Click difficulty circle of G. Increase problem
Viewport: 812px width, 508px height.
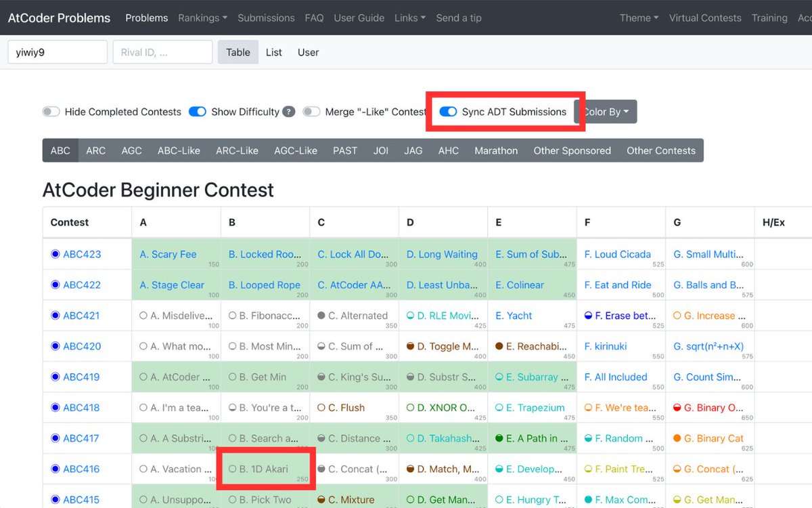tap(677, 316)
